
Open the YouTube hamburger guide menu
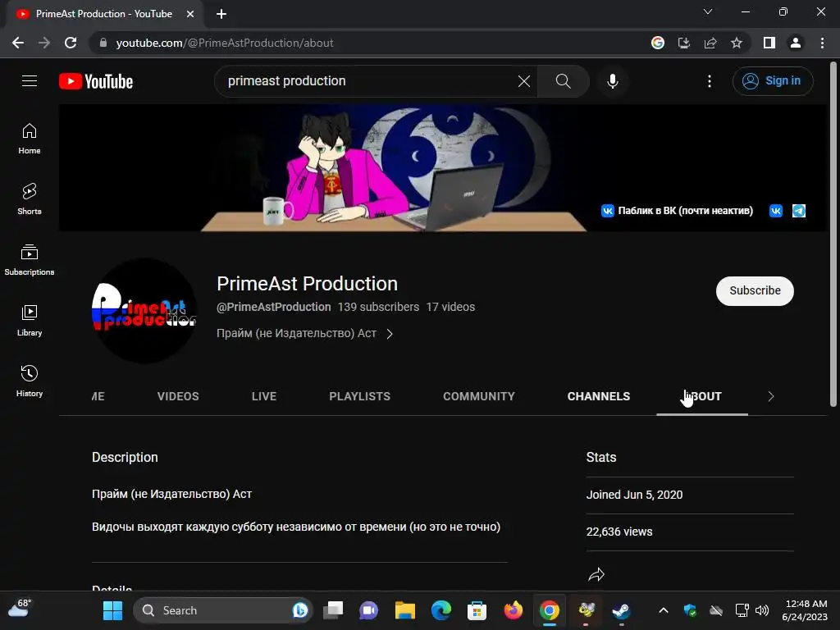pyautogui.click(x=30, y=81)
